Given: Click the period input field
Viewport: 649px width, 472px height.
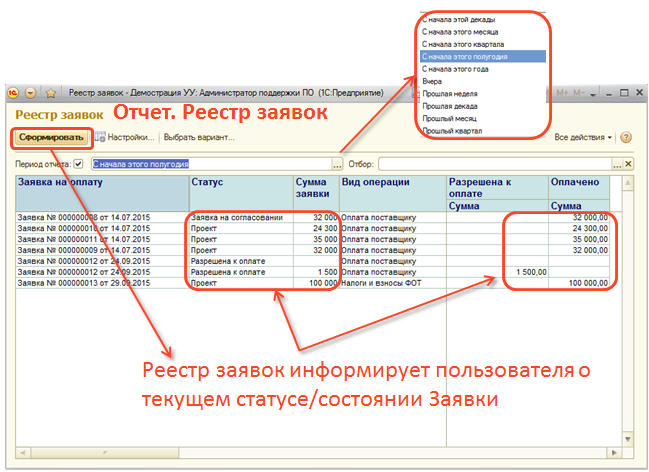Looking at the screenshot, I should 210,163.
